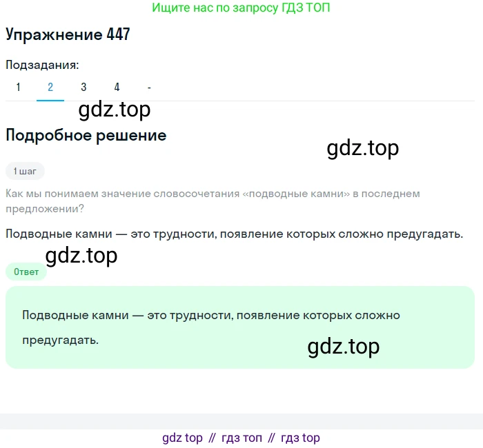Switch to subtask tab 4
The image size is (483, 448).
coord(117,87)
